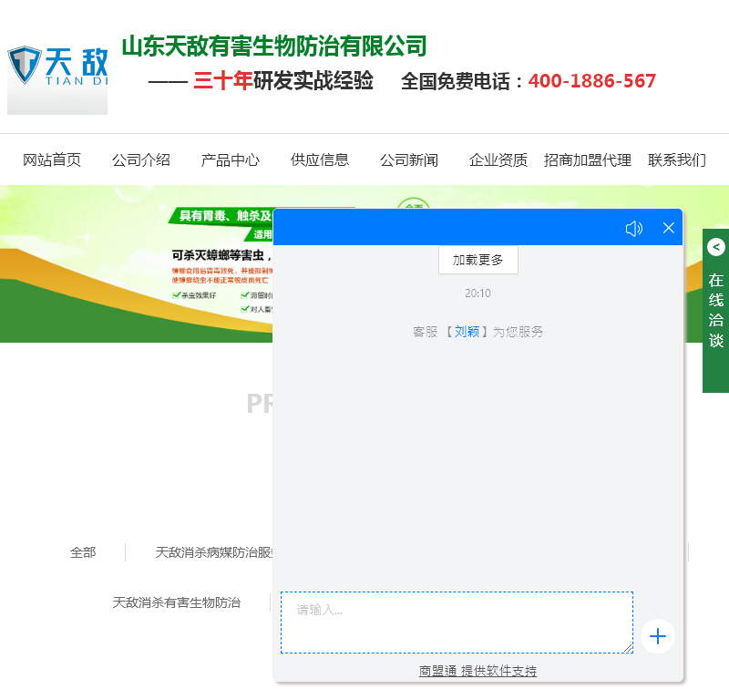Load more messages with 加载更多
The image size is (729, 700).
pos(477,260)
